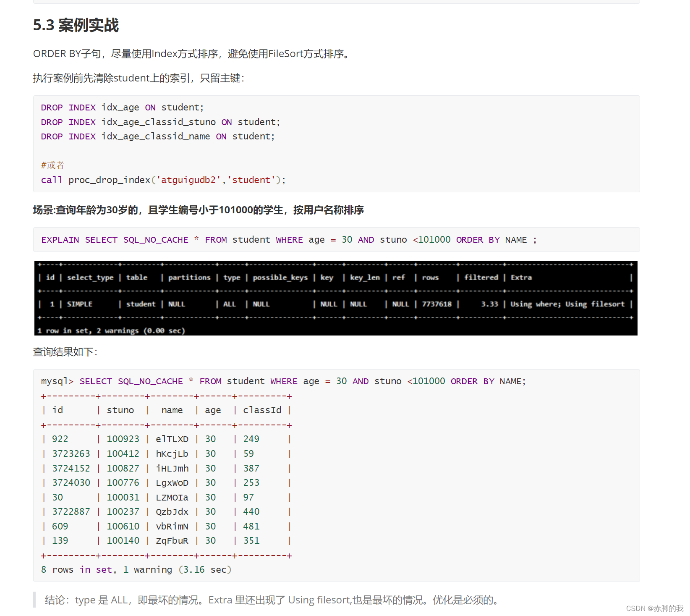690x616 pixels.
Task: Click the stuno column header in result table
Action: click(120, 410)
